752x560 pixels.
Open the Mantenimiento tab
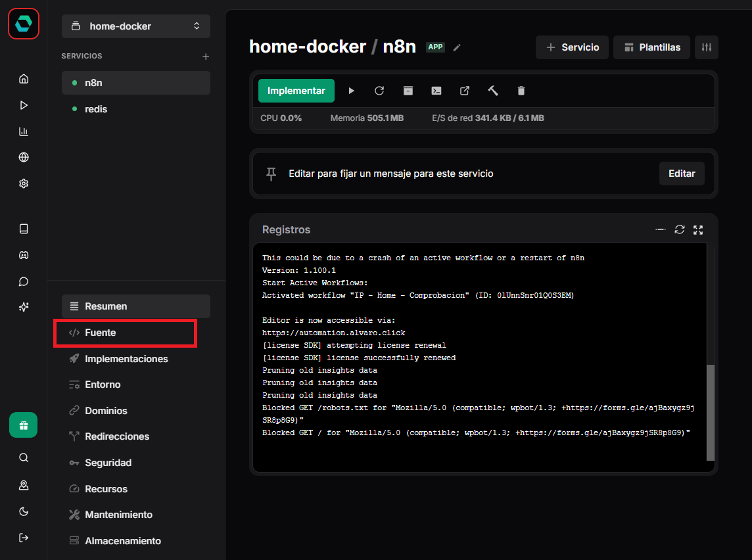pyautogui.click(x=135, y=515)
